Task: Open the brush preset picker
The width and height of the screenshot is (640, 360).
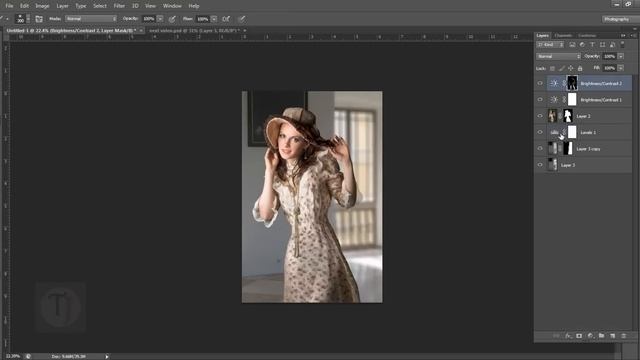Action: [22, 19]
